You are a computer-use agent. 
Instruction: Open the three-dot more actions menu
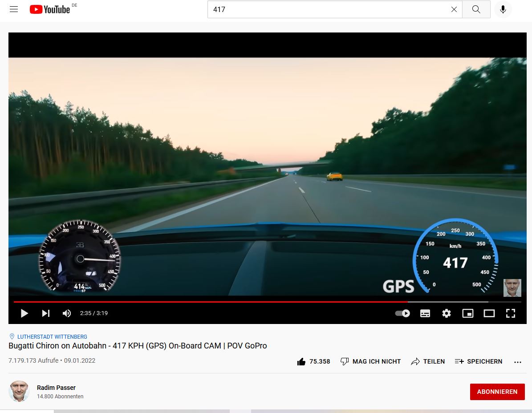tap(517, 362)
